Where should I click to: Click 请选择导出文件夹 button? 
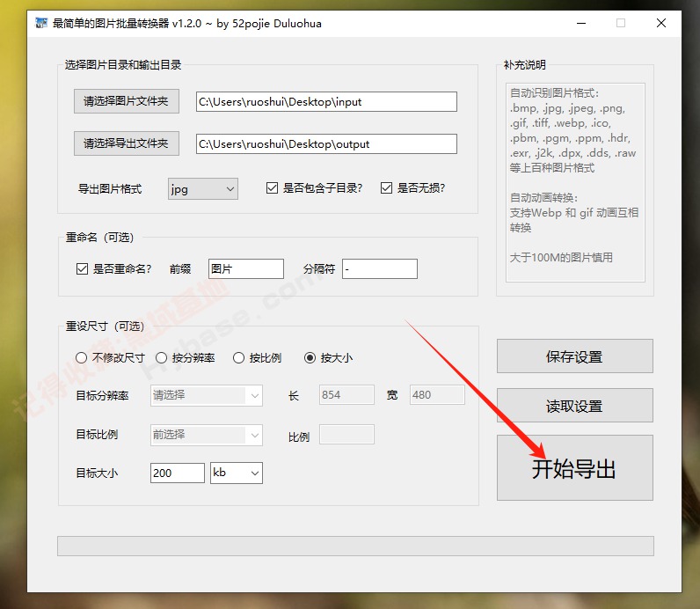(x=127, y=143)
